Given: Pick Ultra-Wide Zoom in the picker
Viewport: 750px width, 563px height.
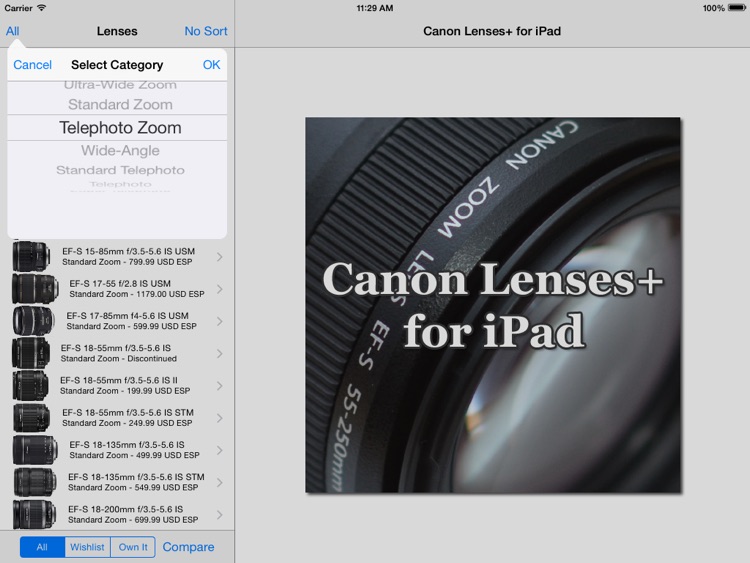Looking at the screenshot, I should click(x=120, y=85).
